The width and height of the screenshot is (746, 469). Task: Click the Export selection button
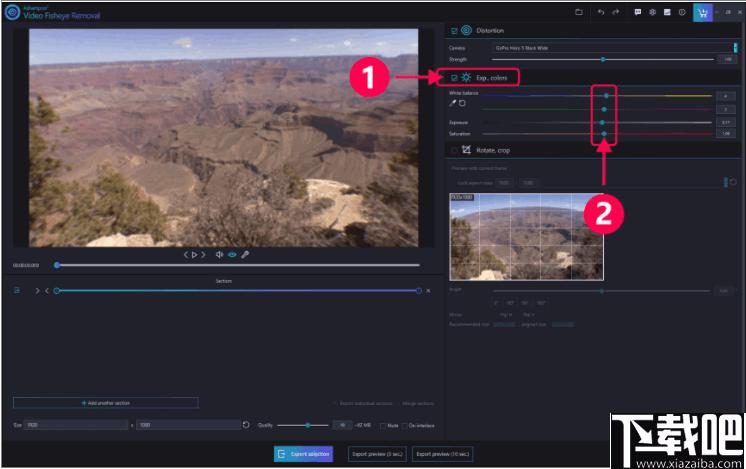[x=304, y=454]
